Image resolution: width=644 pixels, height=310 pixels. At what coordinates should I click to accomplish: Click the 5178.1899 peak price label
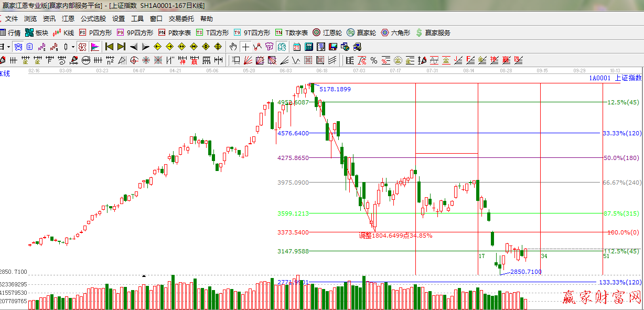[x=335, y=89]
